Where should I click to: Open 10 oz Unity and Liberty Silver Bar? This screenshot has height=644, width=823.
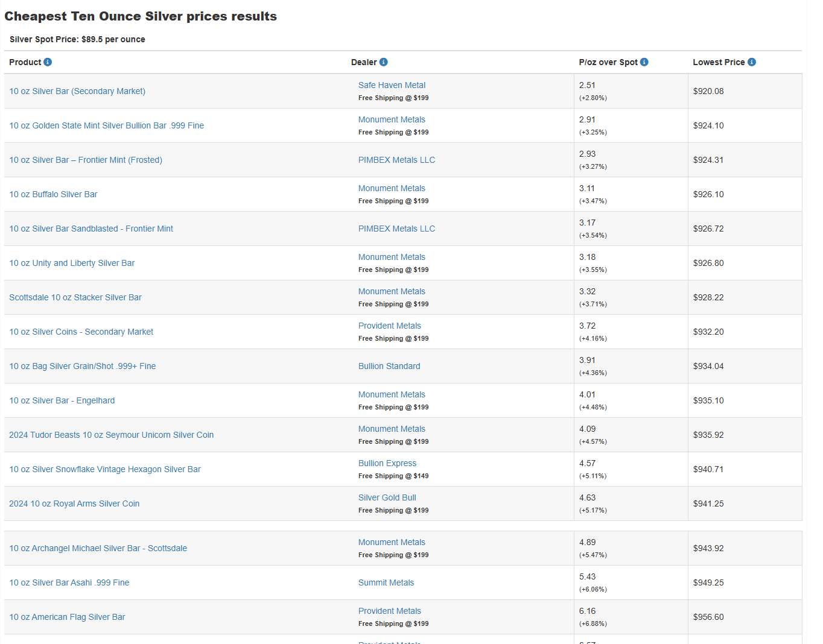pyautogui.click(x=72, y=263)
